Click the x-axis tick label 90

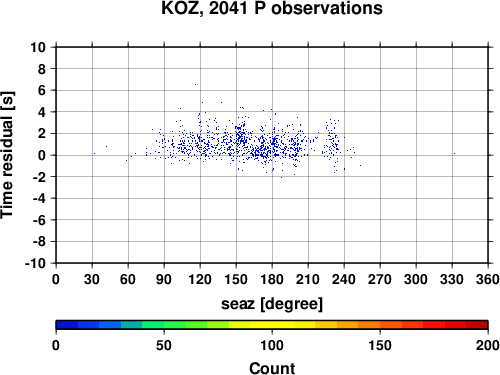(x=164, y=279)
